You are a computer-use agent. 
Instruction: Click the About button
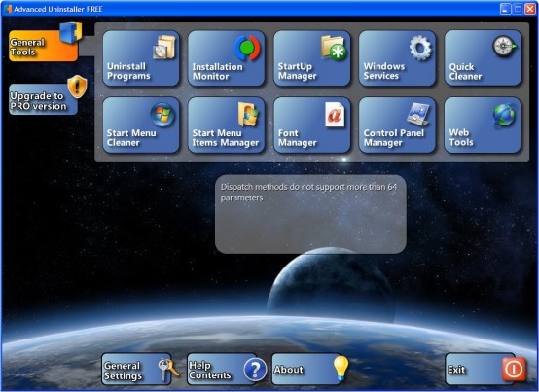coord(306,370)
